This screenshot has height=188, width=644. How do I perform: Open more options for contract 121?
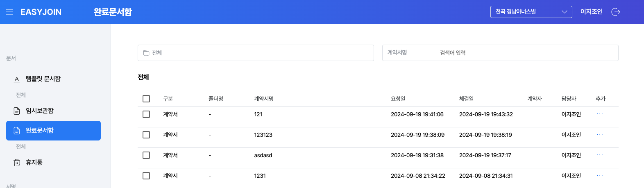pyautogui.click(x=600, y=114)
